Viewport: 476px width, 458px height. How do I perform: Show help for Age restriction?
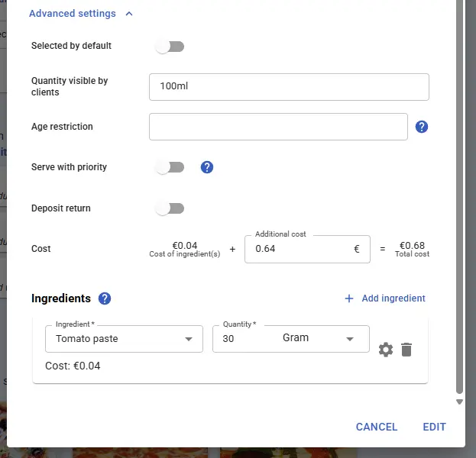tap(422, 127)
